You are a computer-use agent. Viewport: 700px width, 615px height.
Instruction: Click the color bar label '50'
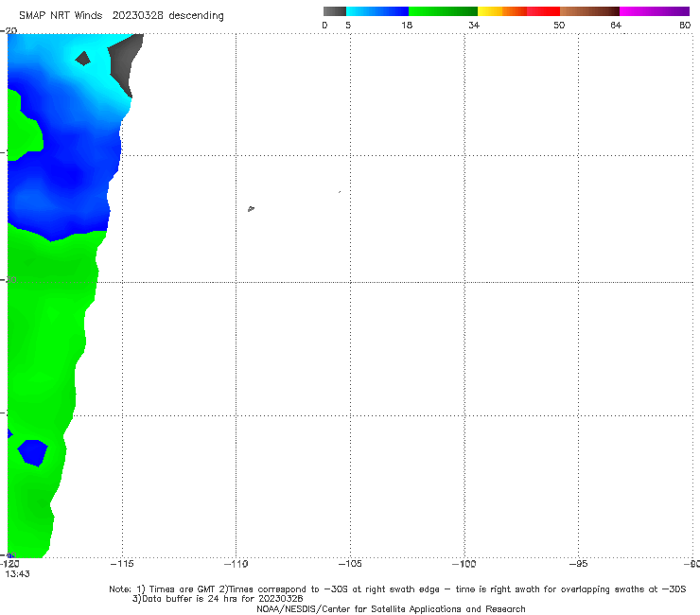pyautogui.click(x=559, y=26)
